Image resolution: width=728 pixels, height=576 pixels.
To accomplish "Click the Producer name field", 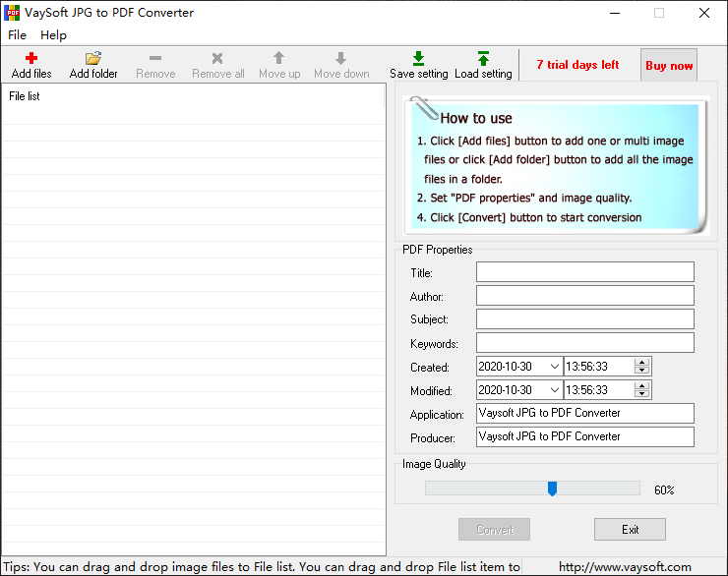I will pos(585,436).
